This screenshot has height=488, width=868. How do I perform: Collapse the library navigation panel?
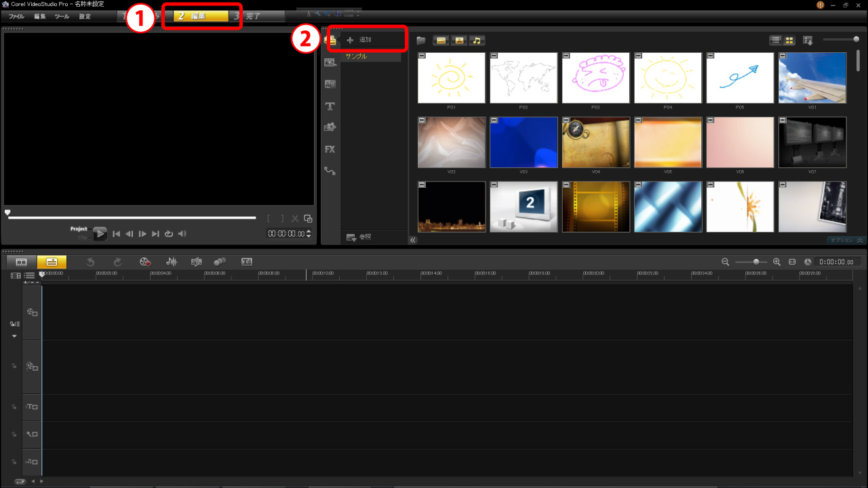pos(413,240)
